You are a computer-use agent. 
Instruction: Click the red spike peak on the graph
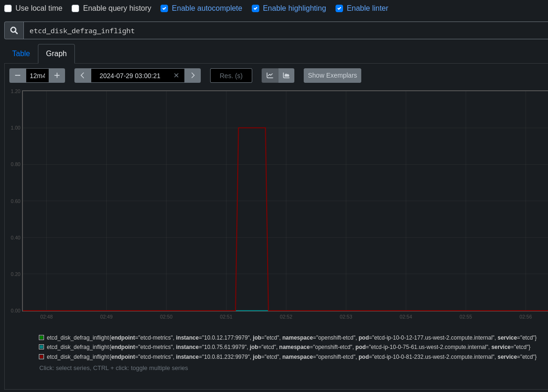pos(252,128)
